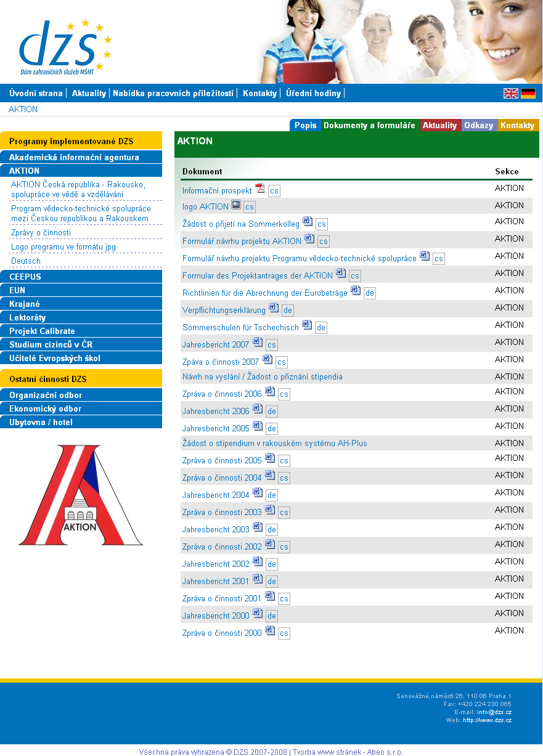Click the Word icon beside Jahresbericht 2007

click(258, 343)
